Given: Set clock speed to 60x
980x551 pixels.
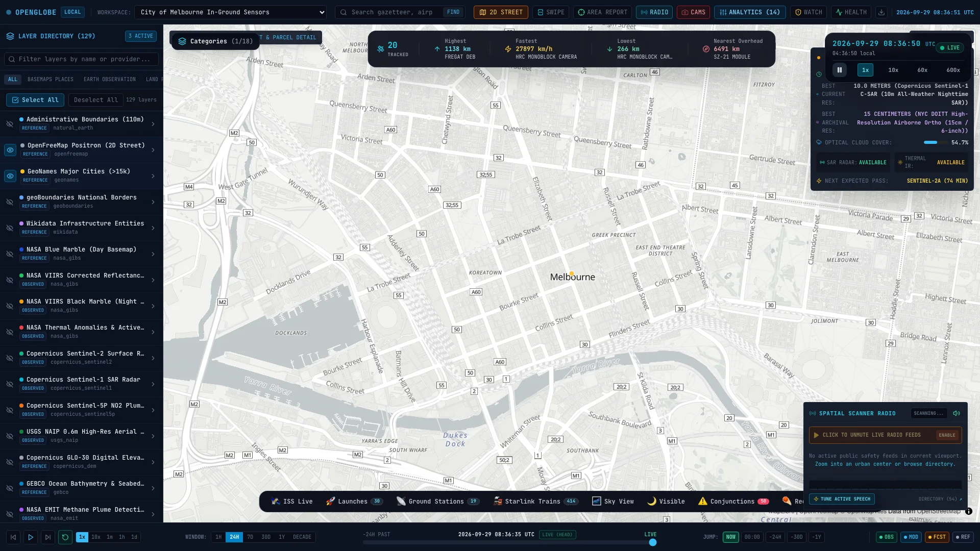Looking at the screenshot, I should click(x=922, y=70).
